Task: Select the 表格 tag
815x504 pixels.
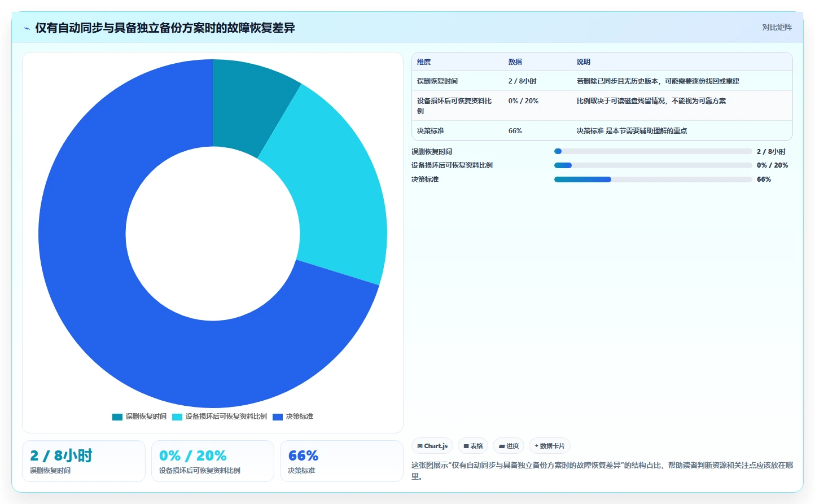Action: 473,446
